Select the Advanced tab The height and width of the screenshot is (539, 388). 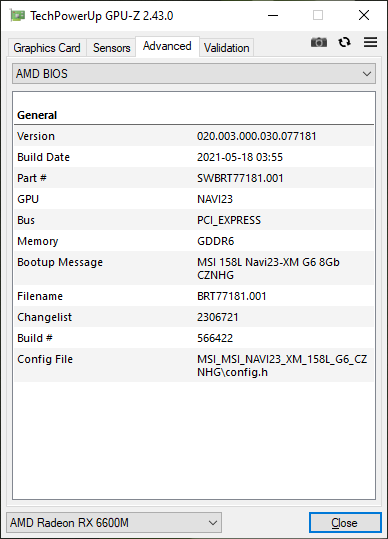click(x=167, y=46)
